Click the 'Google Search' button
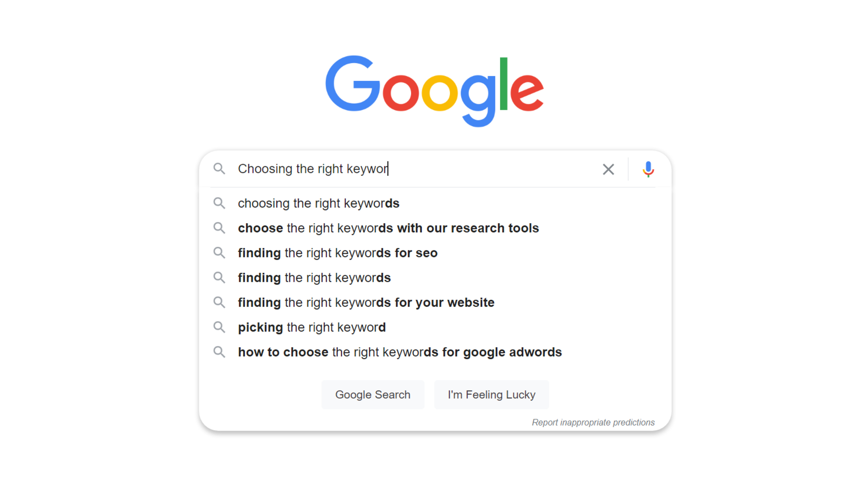868x488 pixels. (372, 394)
